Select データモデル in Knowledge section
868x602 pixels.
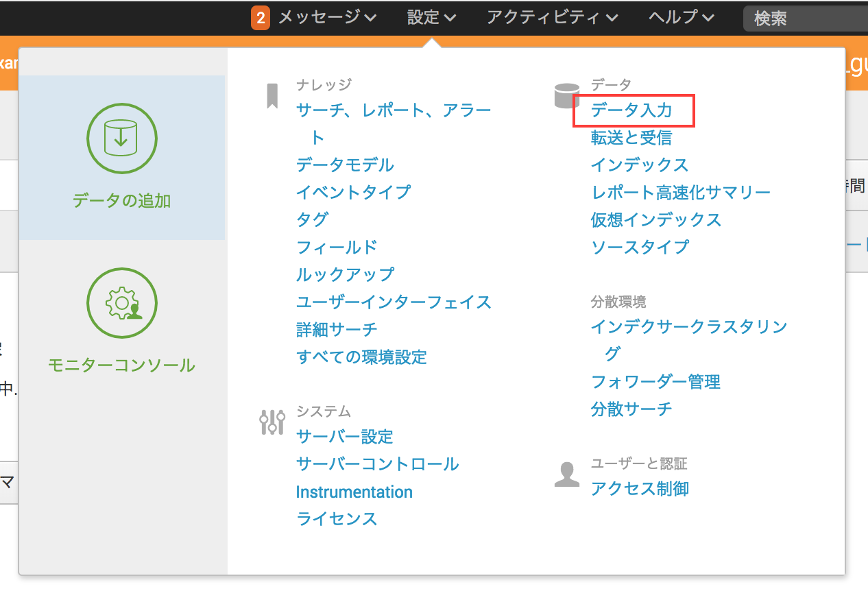[345, 165]
